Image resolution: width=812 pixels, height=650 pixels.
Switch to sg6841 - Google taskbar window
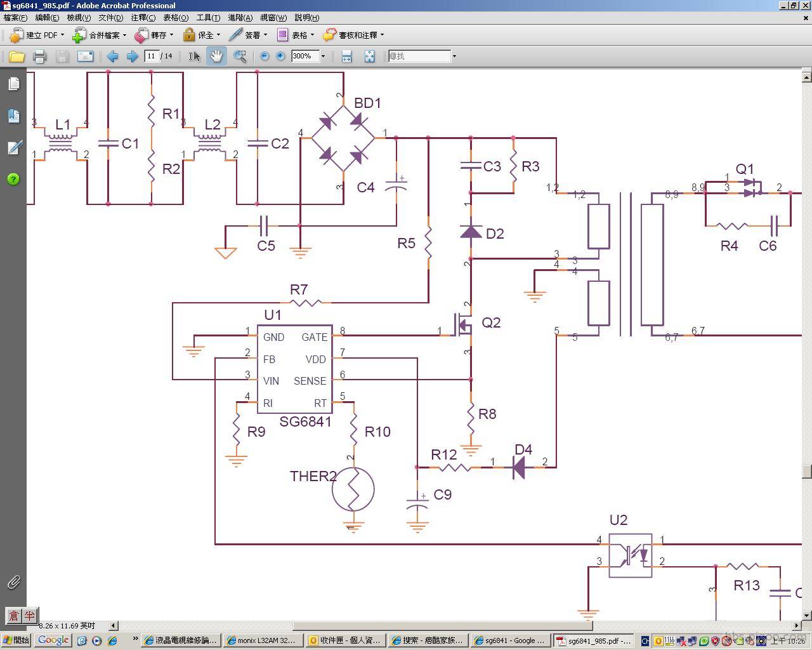tap(509, 640)
